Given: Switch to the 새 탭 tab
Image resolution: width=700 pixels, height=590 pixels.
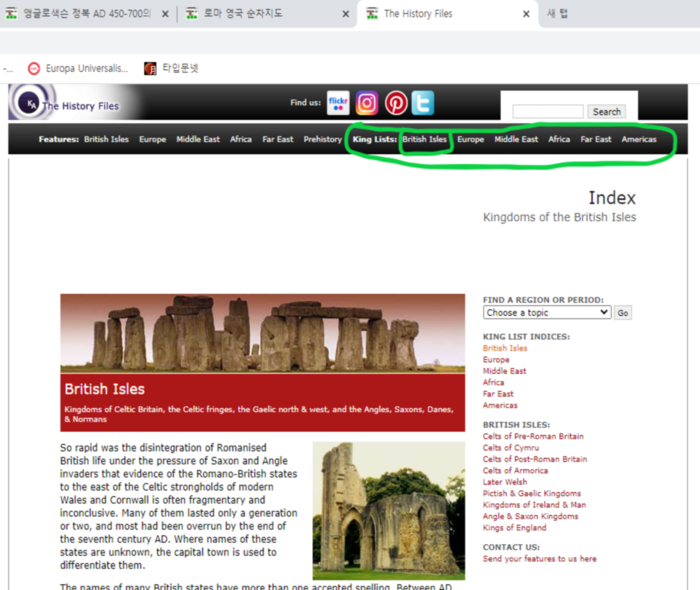Looking at the screenshot, I should (x=557, y=14).
